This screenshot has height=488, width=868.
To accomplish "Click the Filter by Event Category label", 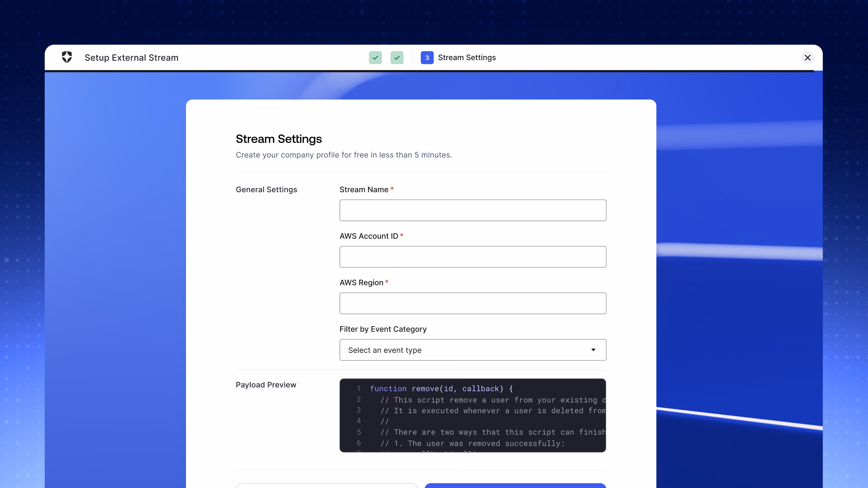I will (x=383, y=329).
